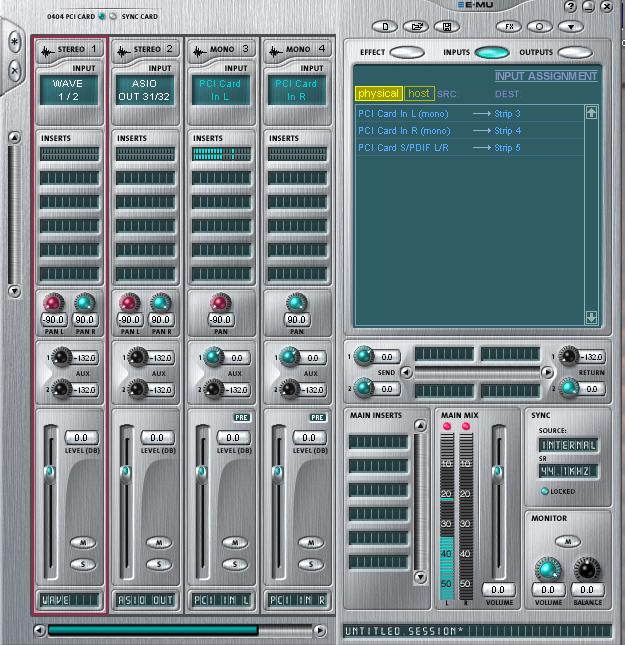
Task: Toggle the Monitor mute M button
Action: (x=567, y=541)
